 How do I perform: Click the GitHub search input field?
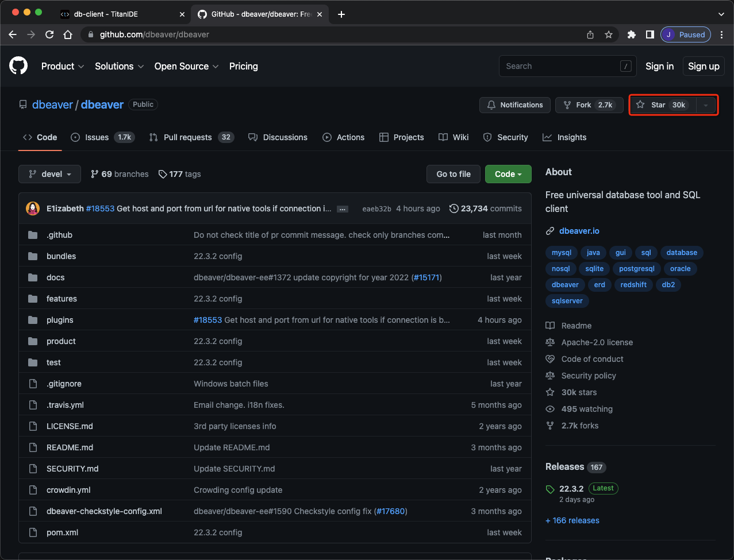click(x=560, y=66)
